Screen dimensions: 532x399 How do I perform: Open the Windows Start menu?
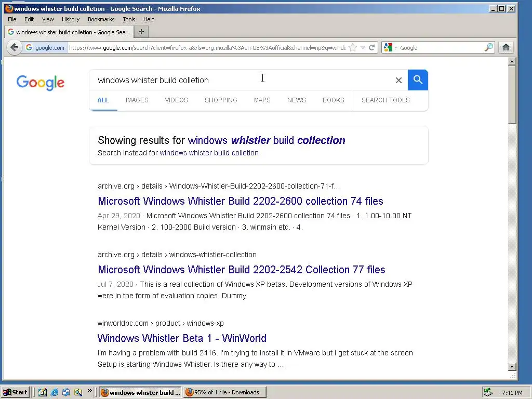click(16, 392)
